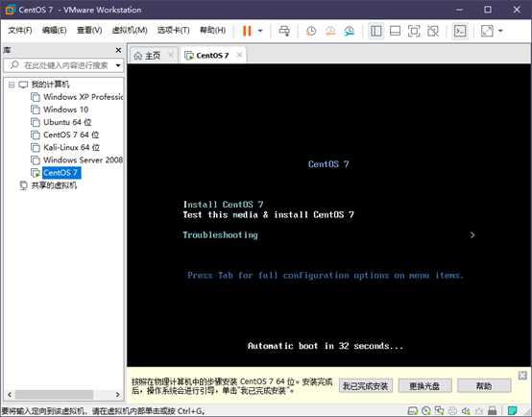Enter full screen mode icon
The image size is (532, 417).
414,31
